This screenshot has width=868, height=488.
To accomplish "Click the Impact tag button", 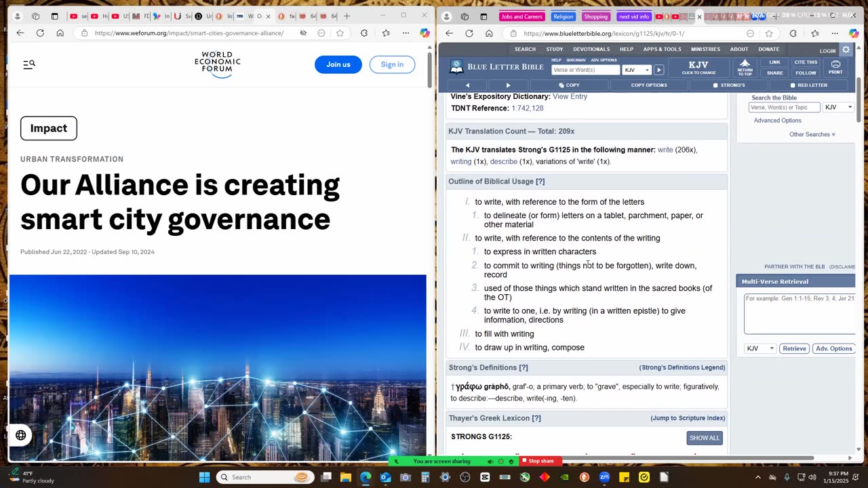I will coord(49,128).
